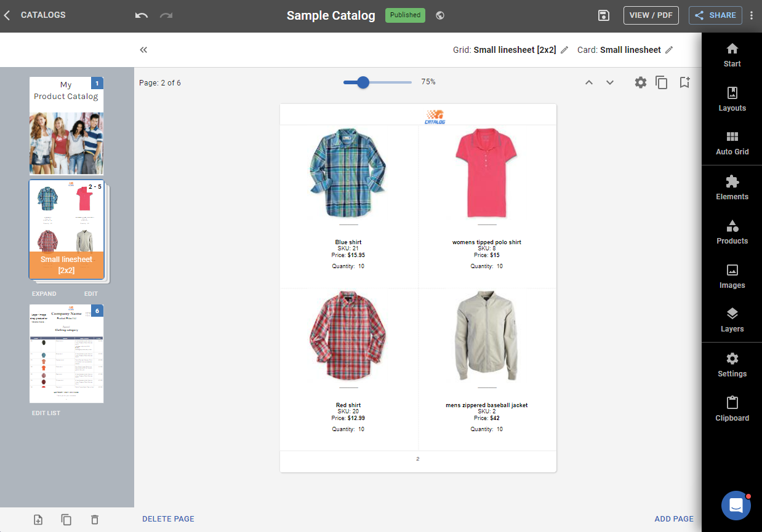762x532 pixels.
Task: Select the Red shirt product image
Action: pyautogui.click(x=348, y=336)
